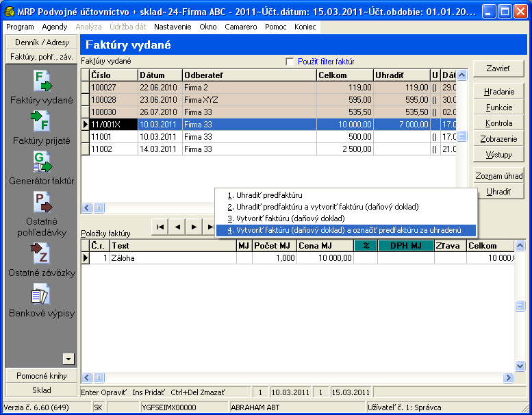Click Uhradiť column header
This screenshot has width=532, height=415.
point(402,75)
